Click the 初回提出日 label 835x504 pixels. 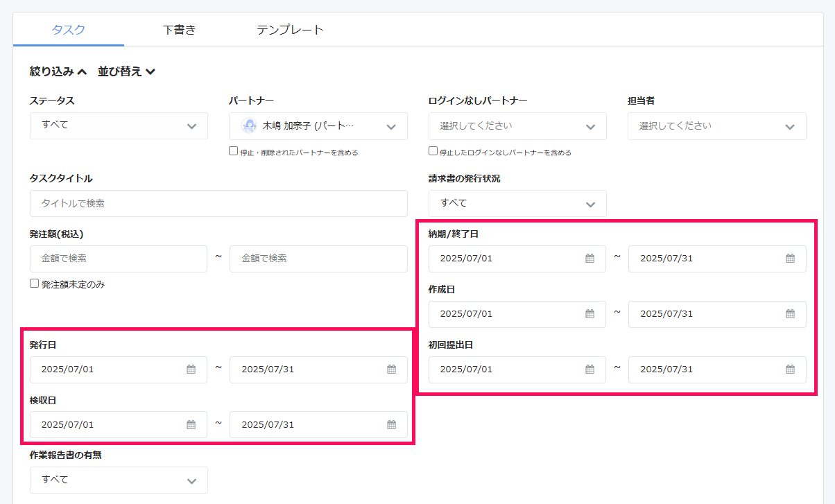pos(451,345)
